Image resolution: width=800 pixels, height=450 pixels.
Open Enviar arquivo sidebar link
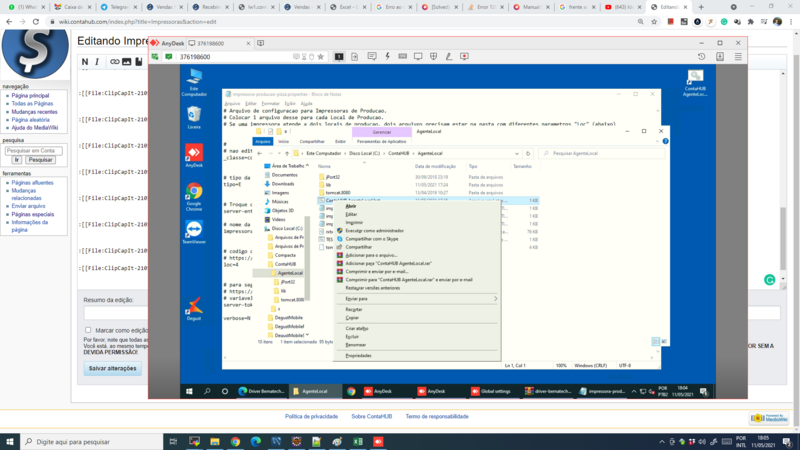tap(28, 206)
